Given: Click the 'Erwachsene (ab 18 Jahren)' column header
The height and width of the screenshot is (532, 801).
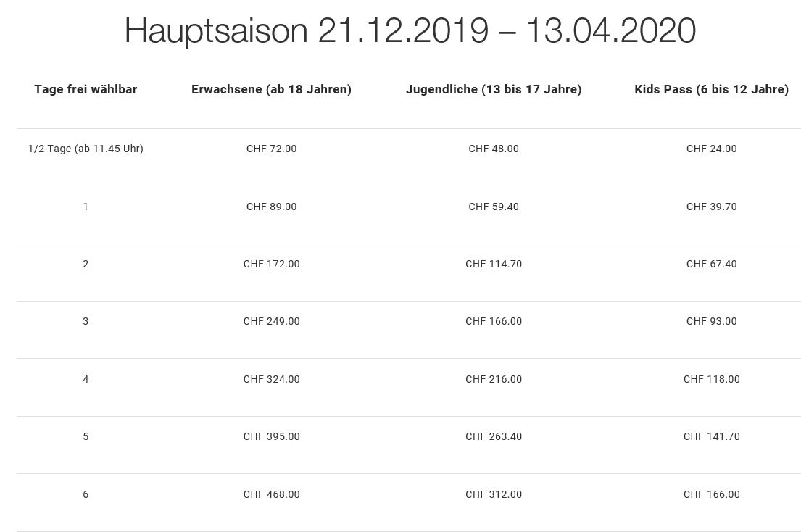Looking at the screenshot, I should (x=271, y=89).
